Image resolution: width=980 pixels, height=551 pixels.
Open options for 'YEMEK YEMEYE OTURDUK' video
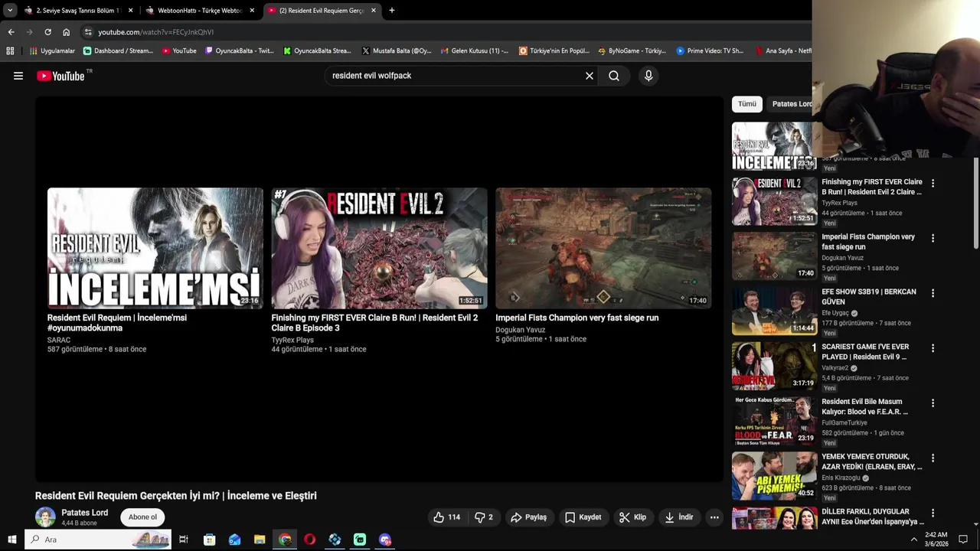click(933, 458)
